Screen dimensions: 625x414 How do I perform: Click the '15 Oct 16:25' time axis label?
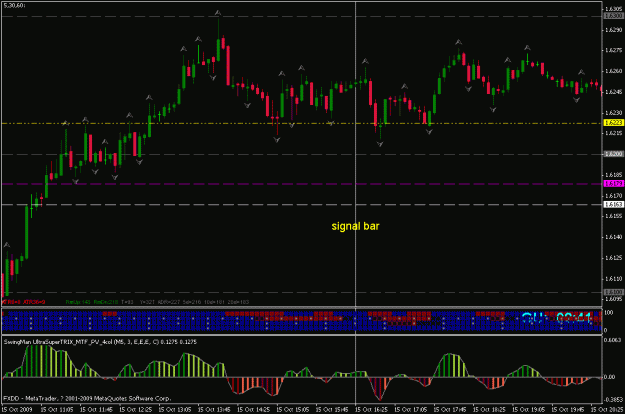pos(371,410)
